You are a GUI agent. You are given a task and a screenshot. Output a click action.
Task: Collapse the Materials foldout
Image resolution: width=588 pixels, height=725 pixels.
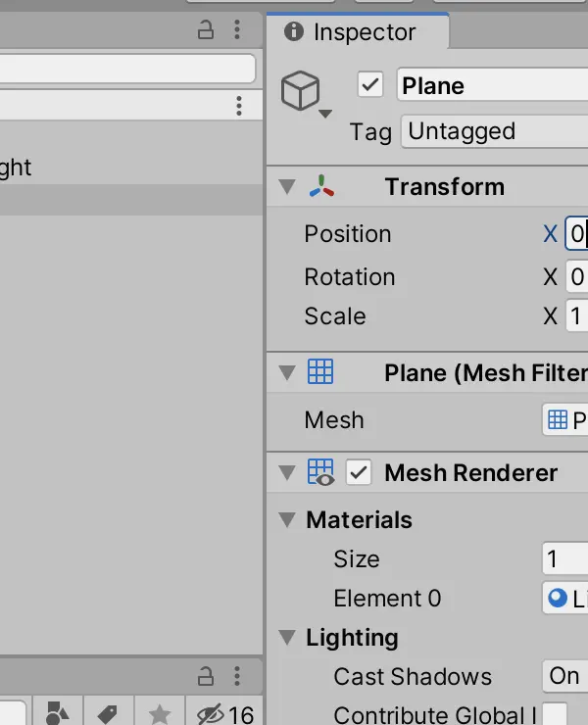[x=287, y=519]
